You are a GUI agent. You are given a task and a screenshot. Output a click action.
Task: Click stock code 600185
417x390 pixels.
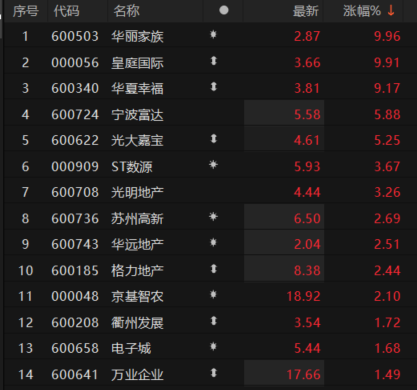pyautogui.click(x=75, y=270)
